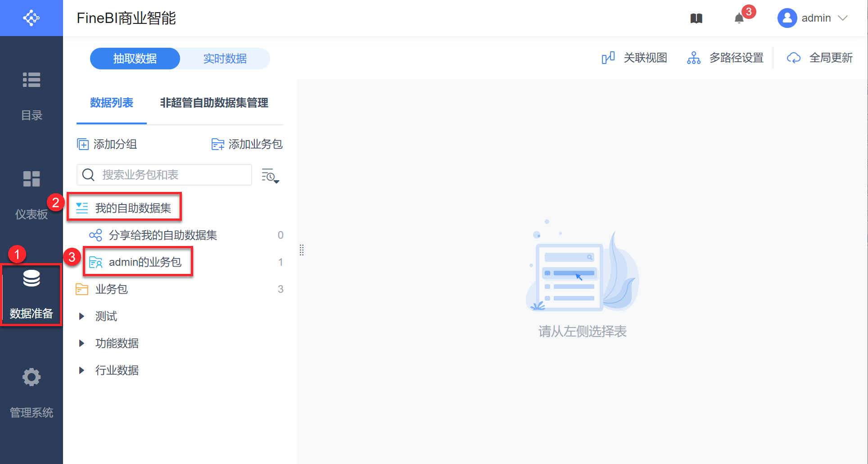This screenshot has width=868, height=464.
Task: Open 目录 in the left navigation
Action: [32, 96]
